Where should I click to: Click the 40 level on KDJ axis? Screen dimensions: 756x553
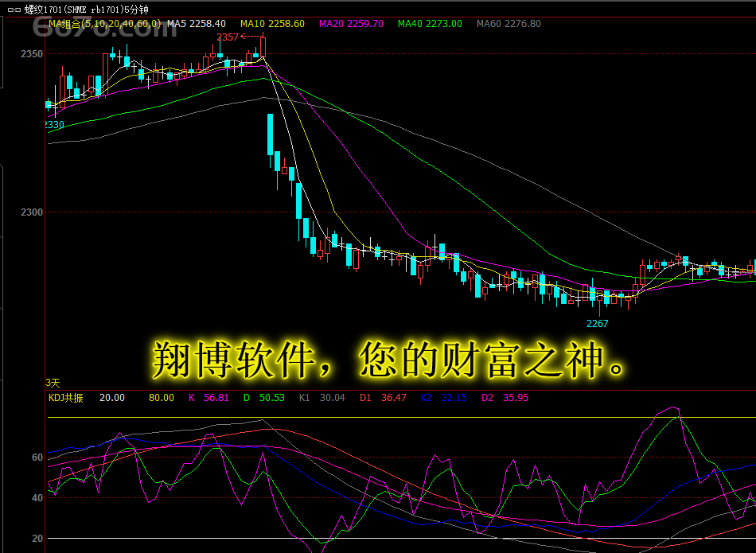click(37, 497)
